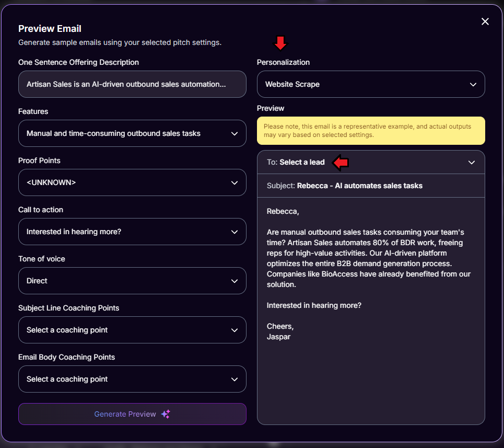This screenshot has width=504, height=448.
Task: Open the Personalization Website Scrape dropdown
Action: (x=371, y=84)
